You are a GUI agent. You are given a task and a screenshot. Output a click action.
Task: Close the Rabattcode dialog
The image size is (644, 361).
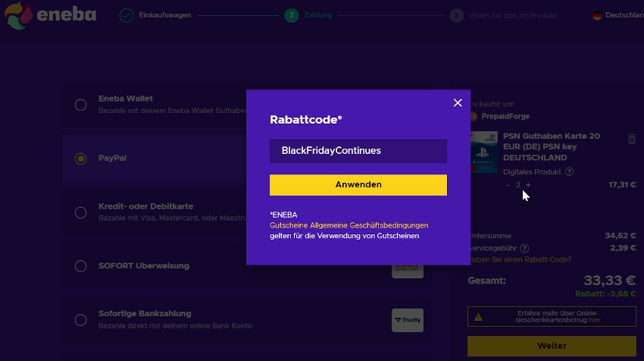[457, 103]
